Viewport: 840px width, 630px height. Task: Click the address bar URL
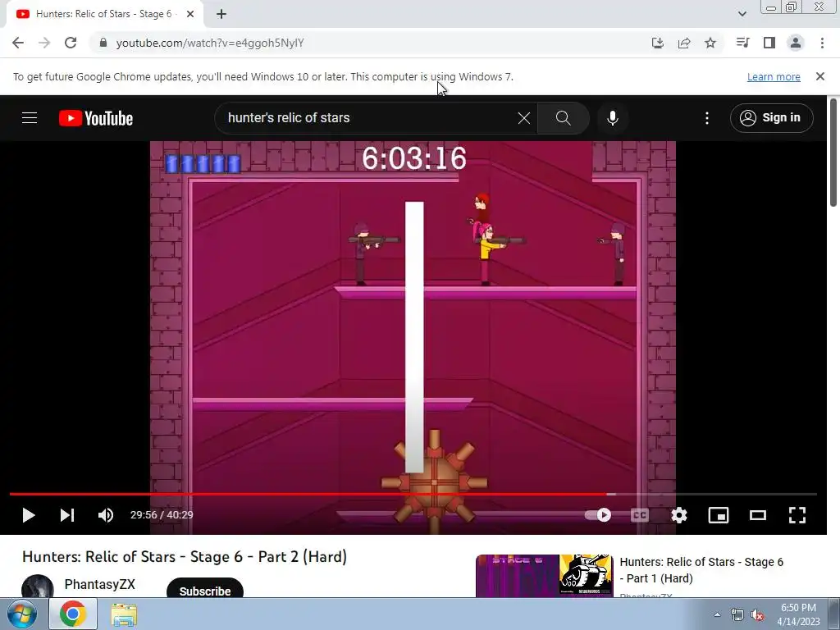point(210,43)
